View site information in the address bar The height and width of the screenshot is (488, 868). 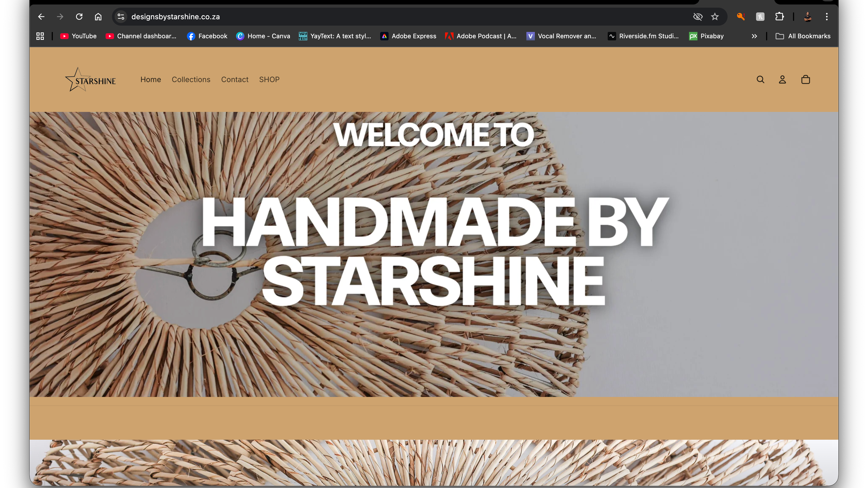[121, 17]
